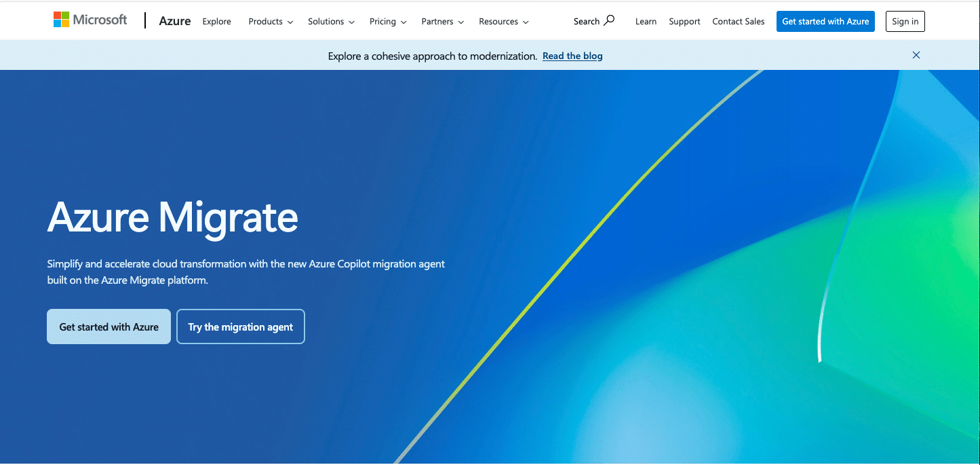Image resolution: width=980 pixels, height=465 pixels.
Task: Expand the Products dropdown
Action: (271, 21)
